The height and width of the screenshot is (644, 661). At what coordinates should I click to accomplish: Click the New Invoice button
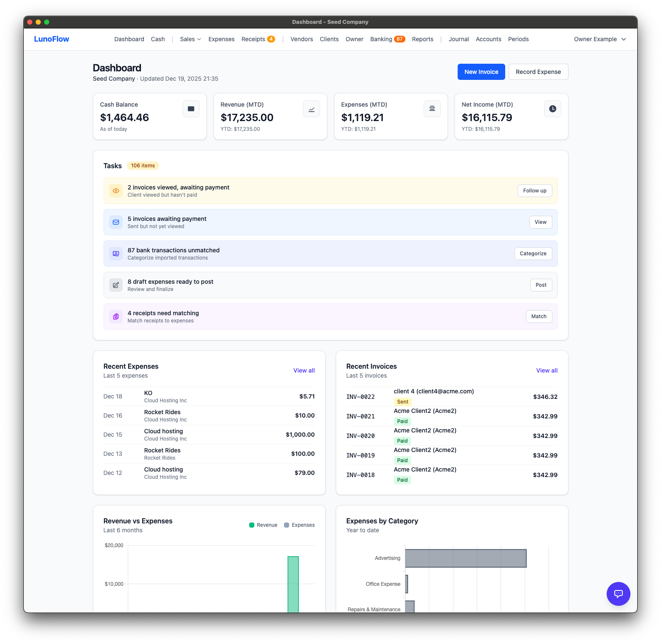(481, 71)
